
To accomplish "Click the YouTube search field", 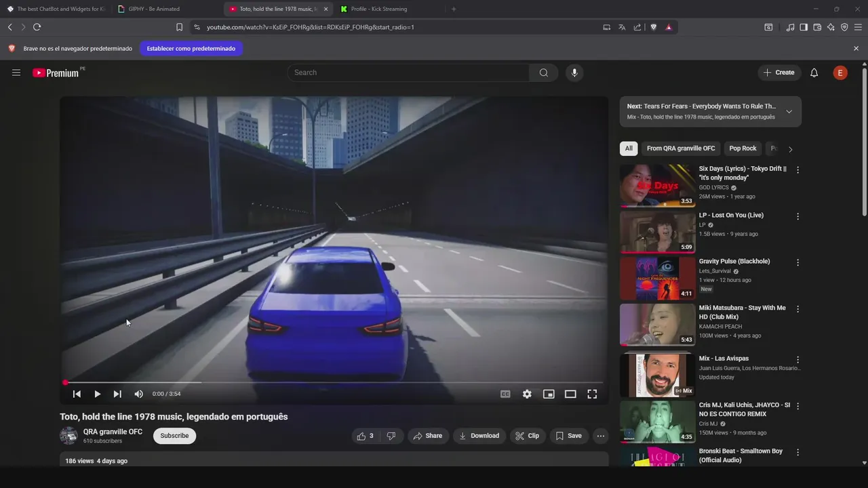I will click(x=408, y=73).
